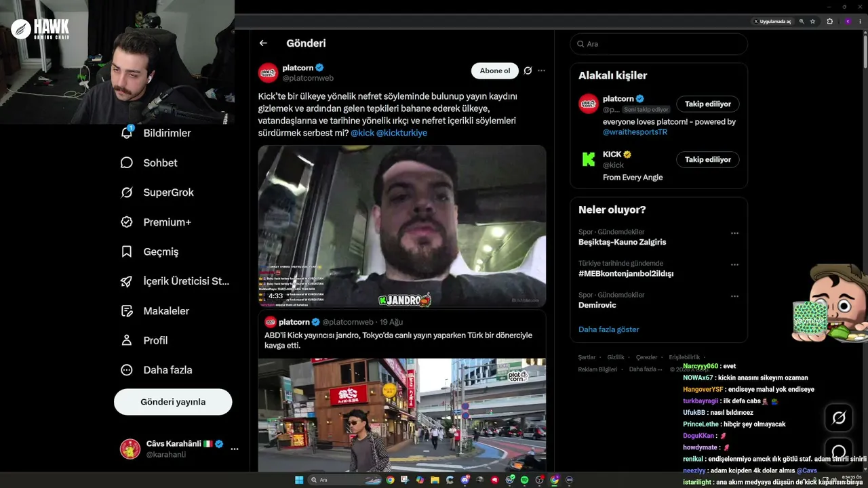868x488 pixels.
Task: Open the Beşiktaş-Kauno Zalgiris trend
Action: point(623,242)
